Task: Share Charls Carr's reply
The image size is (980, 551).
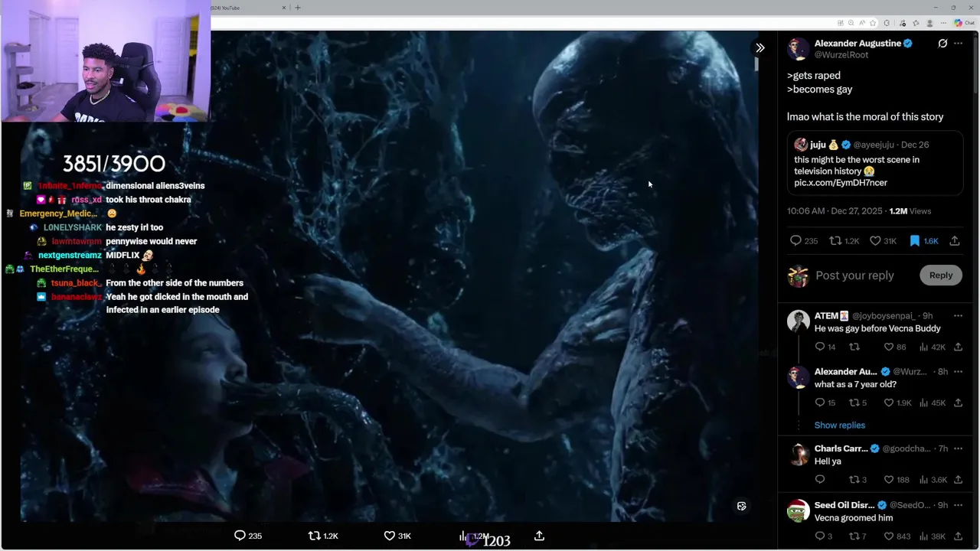Action: click(x=958, y=480)
